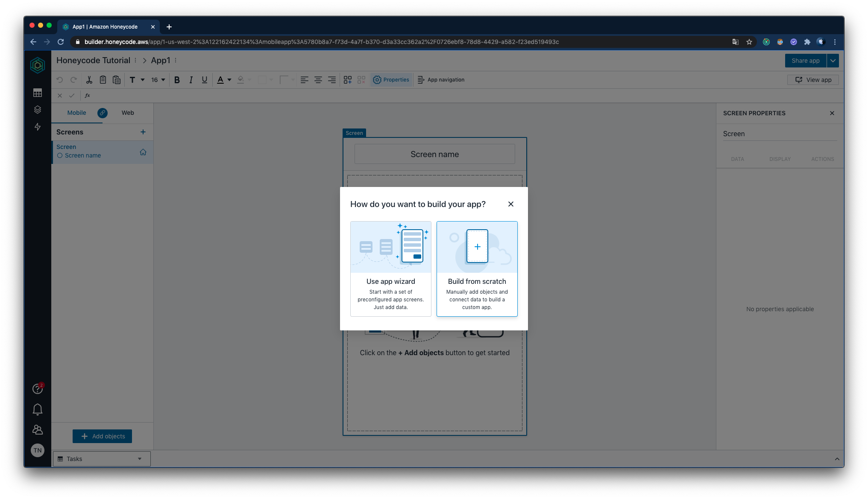Open the DISPLAY properties tab
This screenshot has width=868, height=499.
click(x=780, y=159)
